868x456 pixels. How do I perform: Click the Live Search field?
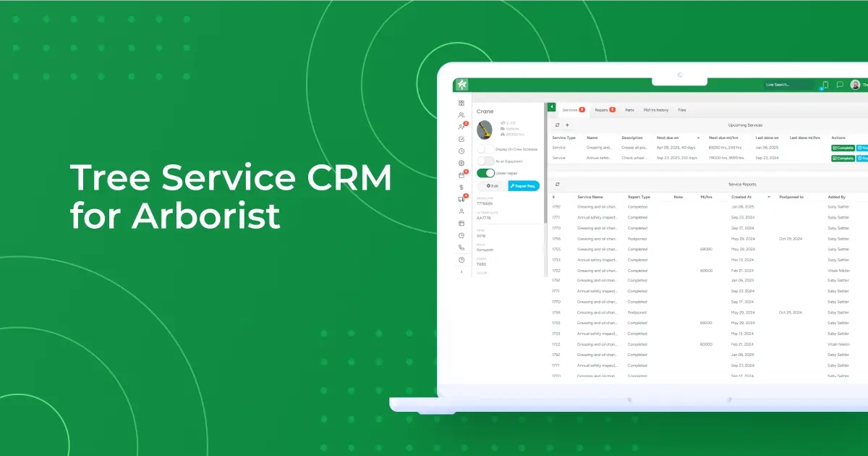click(788, 85)
